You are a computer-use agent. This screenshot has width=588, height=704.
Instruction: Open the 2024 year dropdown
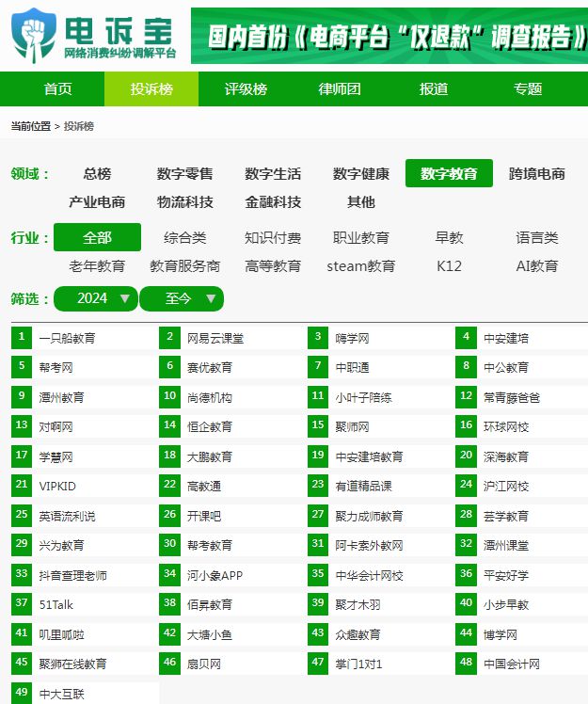(96, 298)
